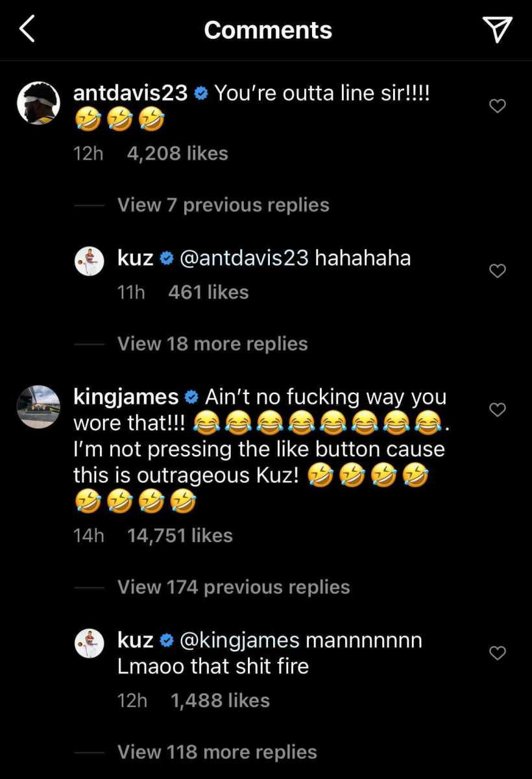Like antdavis23's comment with heart
The height and width of the screenshot is (779, 532).
coord(497,106)
